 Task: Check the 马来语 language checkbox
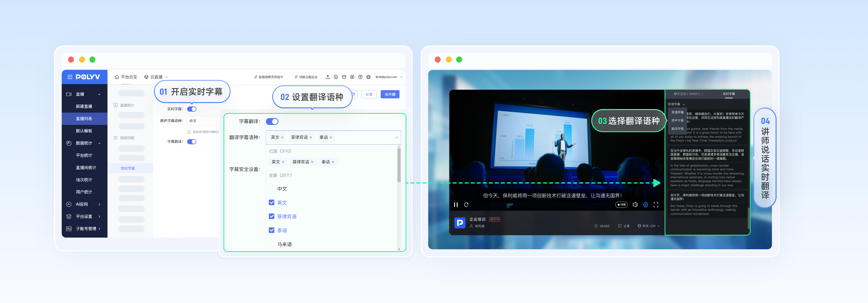pyautogui.click(x=272, y=244)
